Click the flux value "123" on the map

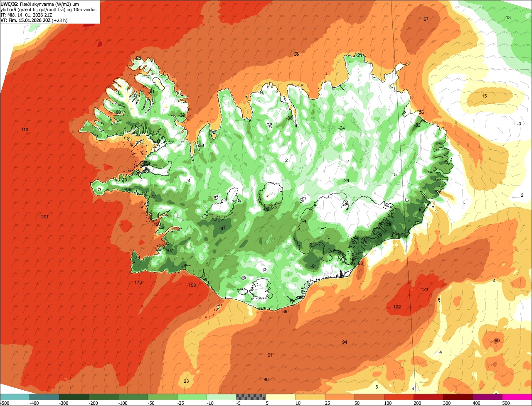pyautogui.click(x=424, y=289)
